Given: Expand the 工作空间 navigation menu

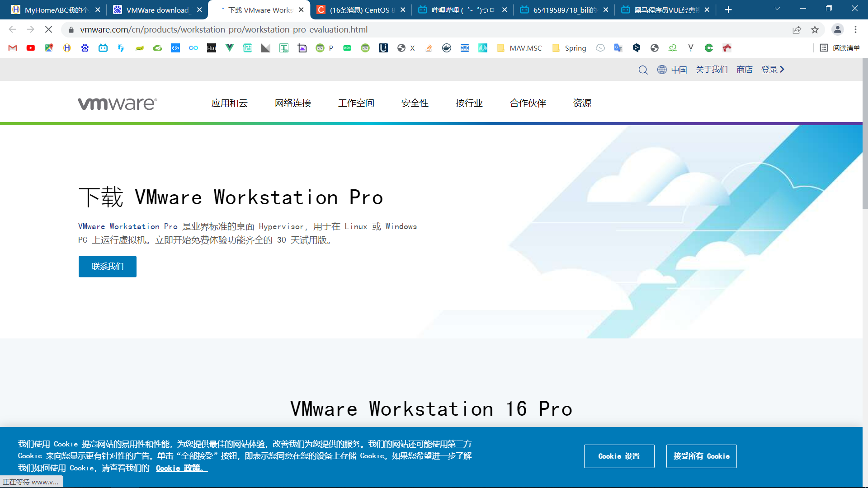Looking at the screenshot, I should click(356, 103).
